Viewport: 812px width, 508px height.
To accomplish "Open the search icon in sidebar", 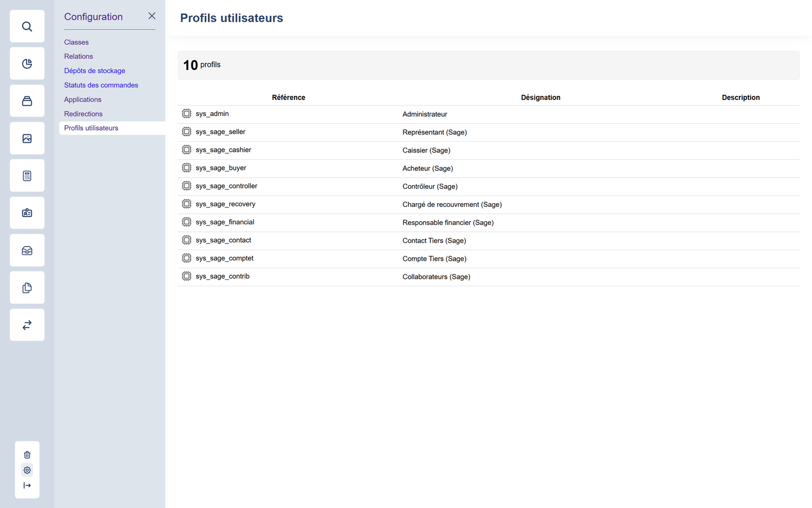I will (x=27, y=26).
